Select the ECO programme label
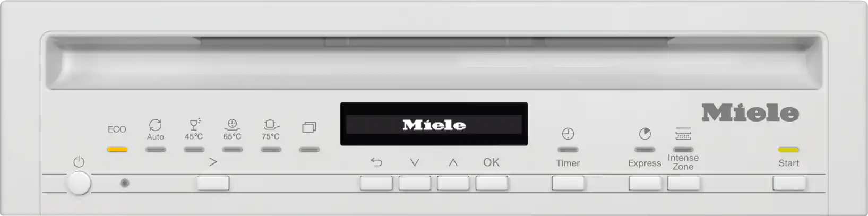The image size is (868, 216). (x=117, y=129)
